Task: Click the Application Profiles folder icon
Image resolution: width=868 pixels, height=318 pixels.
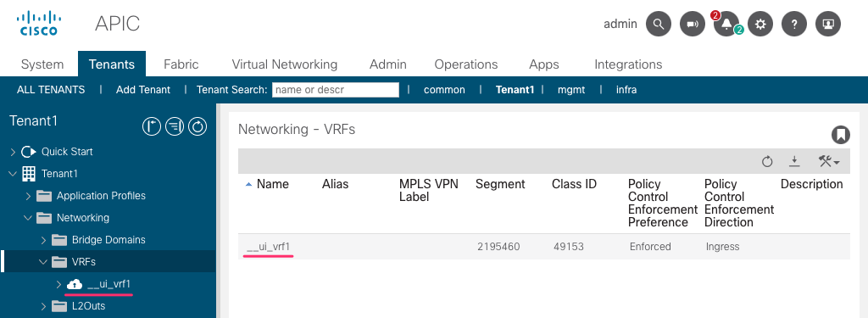Action: pos(44,196)
